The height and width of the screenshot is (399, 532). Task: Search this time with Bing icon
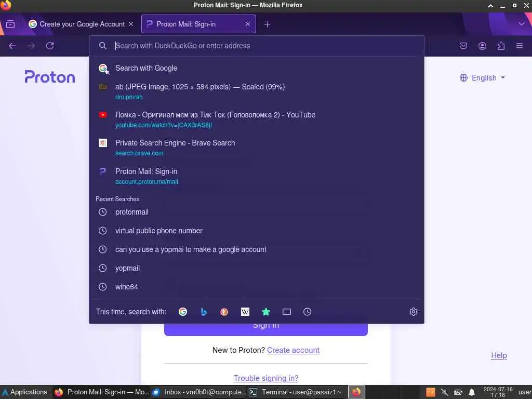pyautogui.click(x=204, y=312)
